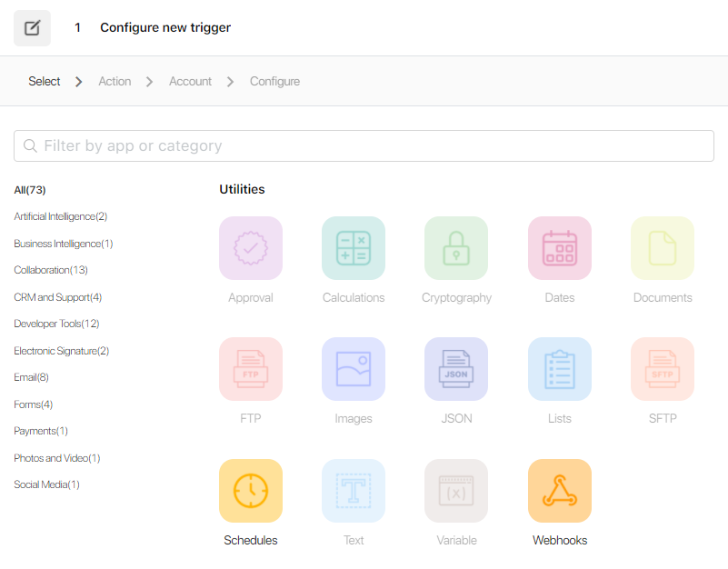Filter by Payments(1) category
728x569 pixels.
pyautogui.click(x=41, y=431)
